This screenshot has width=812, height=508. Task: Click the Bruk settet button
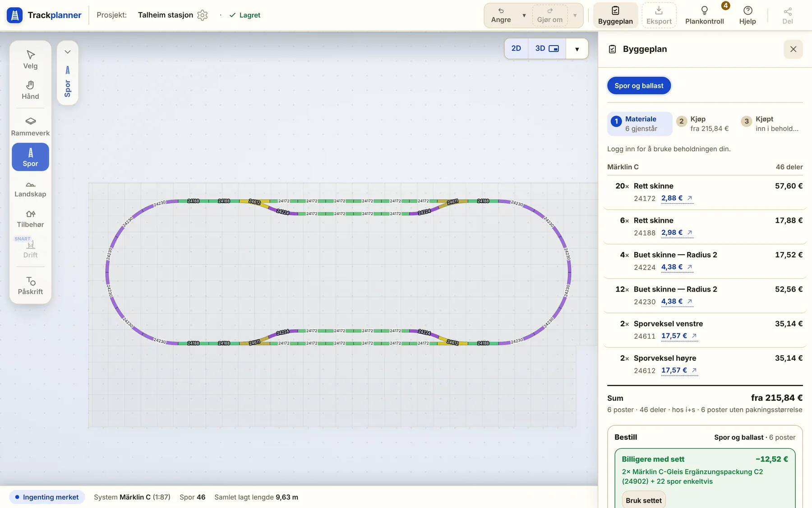click(644, 500)
